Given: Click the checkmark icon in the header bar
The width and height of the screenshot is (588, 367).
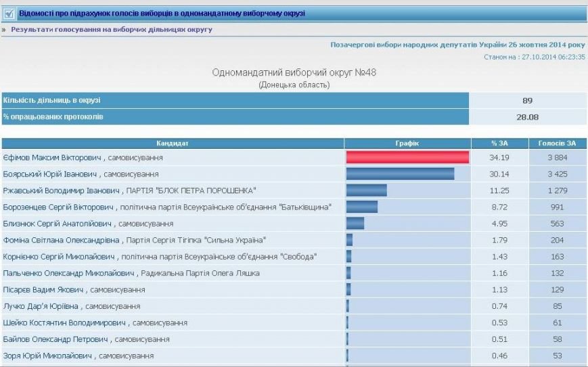Looking at the screenshot, I should [x=9, y=14].
